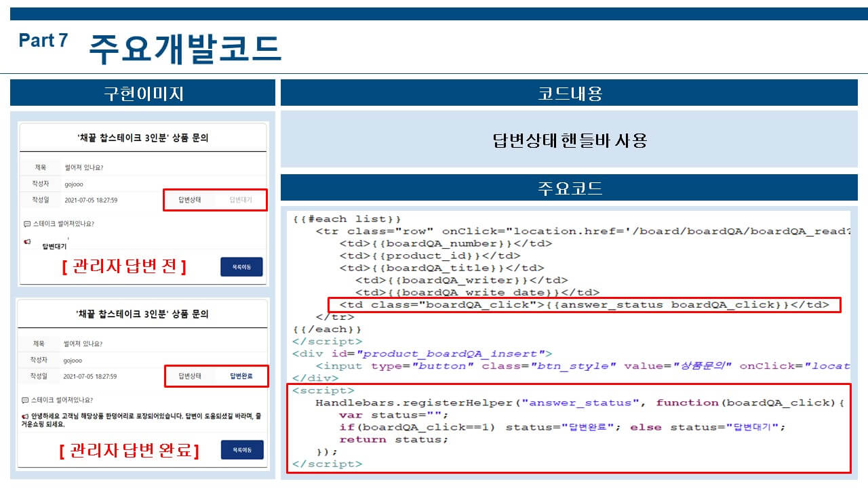Click the Handlebars.registerHelper code line
Image resolution: width=868 pixels, height=488 pixels.
click(580, 403)
